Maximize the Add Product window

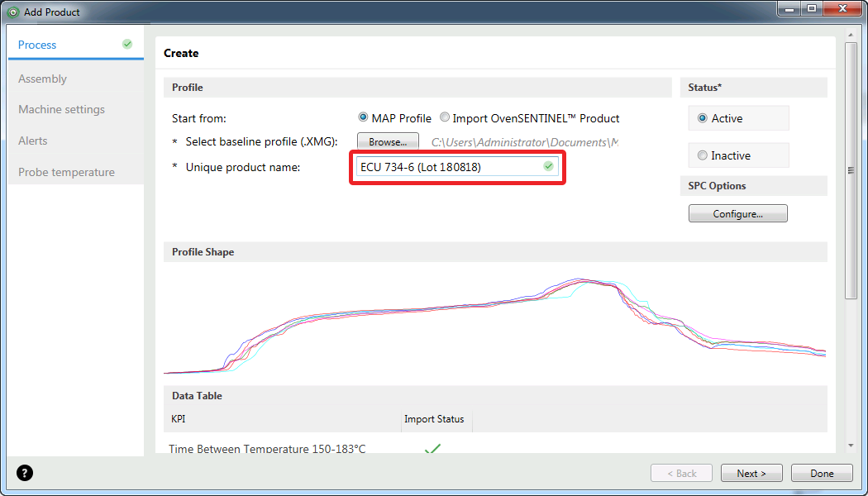click(812, 8)
